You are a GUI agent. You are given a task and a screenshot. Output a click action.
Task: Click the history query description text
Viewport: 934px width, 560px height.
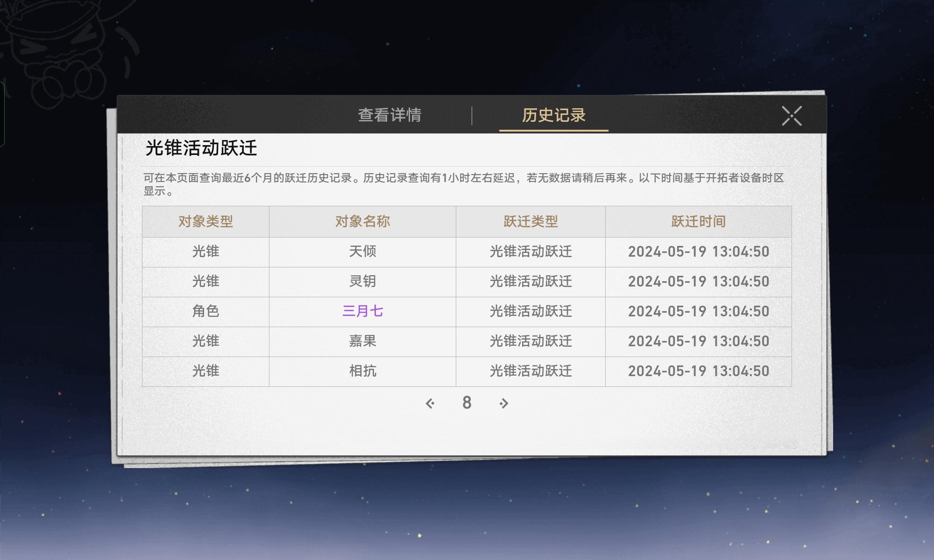coord(463,184)
